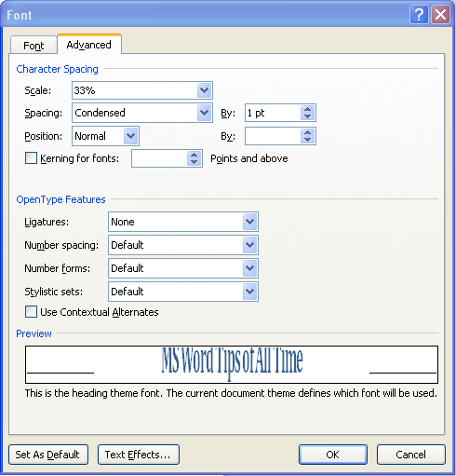
Task: Decrease the Kerning points value
Action: click(194, 162)
